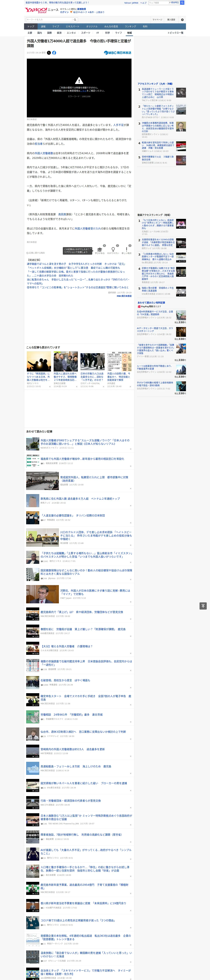The image size is (210, 980).
Task: Open the エキスパート tab
Action: point(72,27)
